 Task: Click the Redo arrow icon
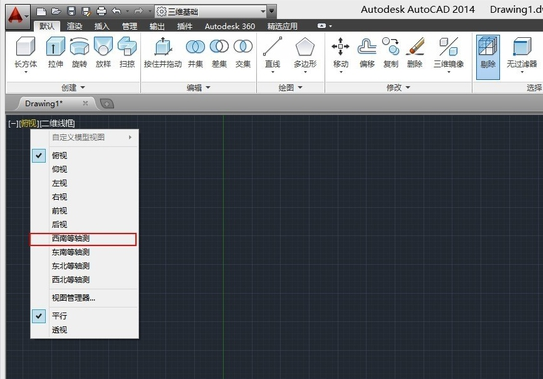point(139,11)
